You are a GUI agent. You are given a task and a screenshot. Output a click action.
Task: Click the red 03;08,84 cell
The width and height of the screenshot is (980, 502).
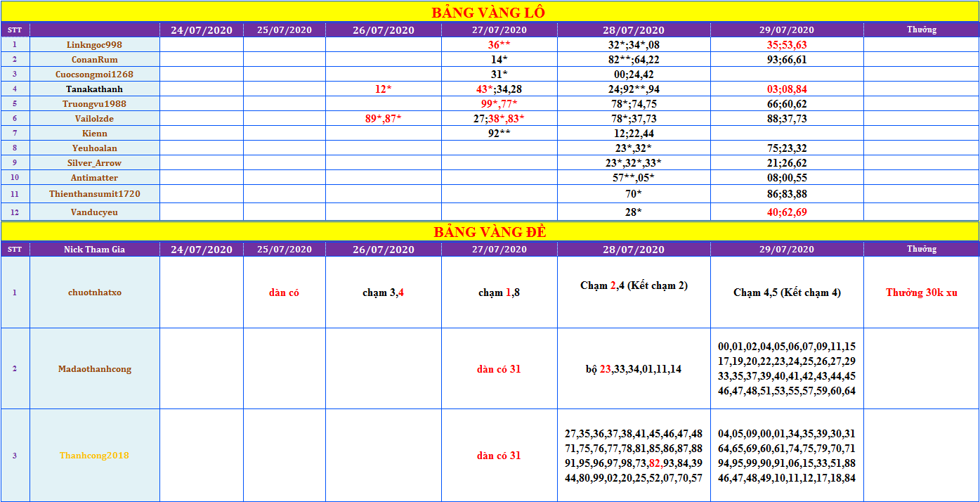(x=787, y=89)
